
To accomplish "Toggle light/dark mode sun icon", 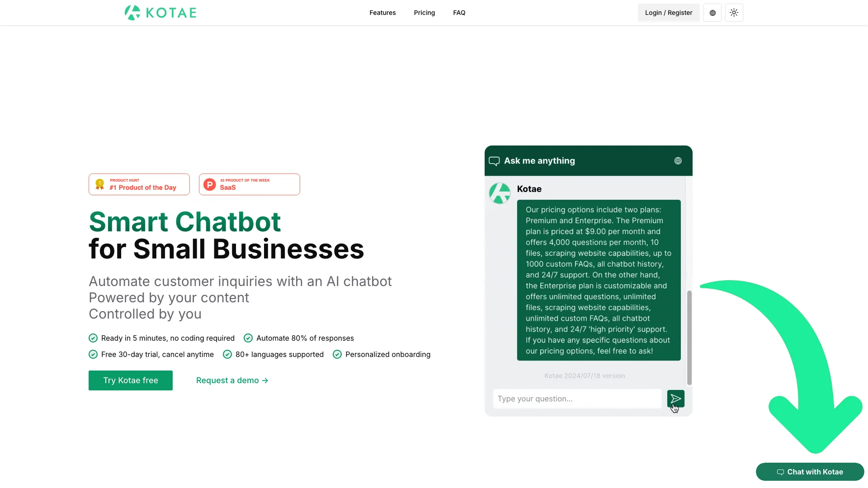I will (x=734, y=13).
